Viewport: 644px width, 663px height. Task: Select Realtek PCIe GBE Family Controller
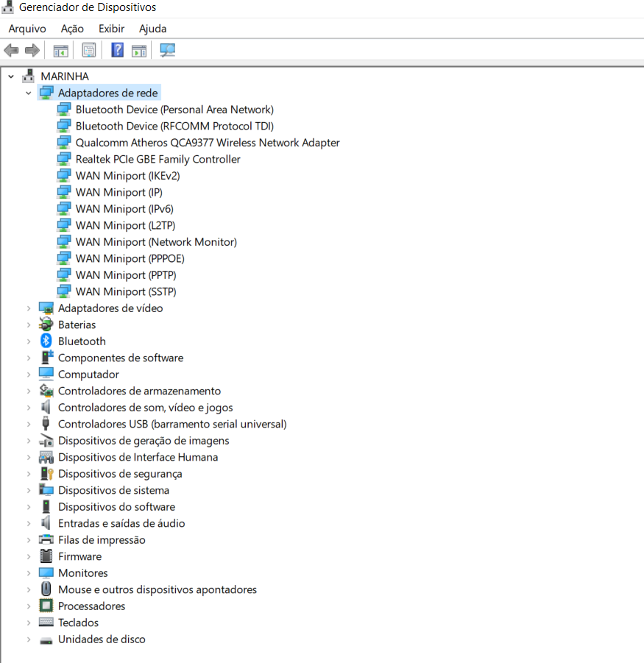tap(158, 159)
